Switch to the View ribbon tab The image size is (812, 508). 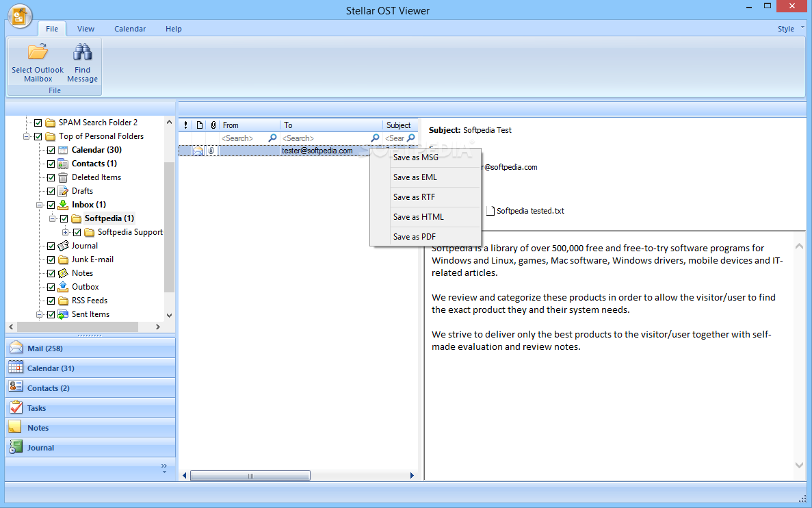point(86,29)
